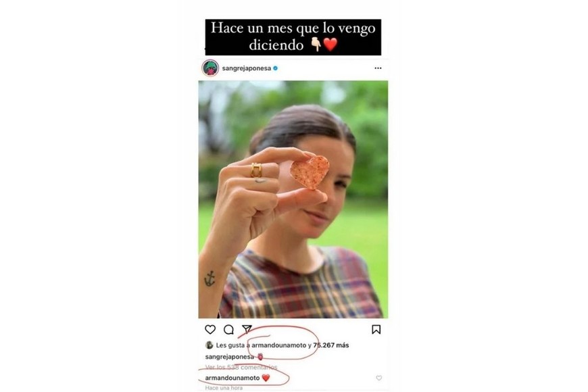View the 75.267 más likes list
Screen dimensions: 588x392
pos(331,345)
